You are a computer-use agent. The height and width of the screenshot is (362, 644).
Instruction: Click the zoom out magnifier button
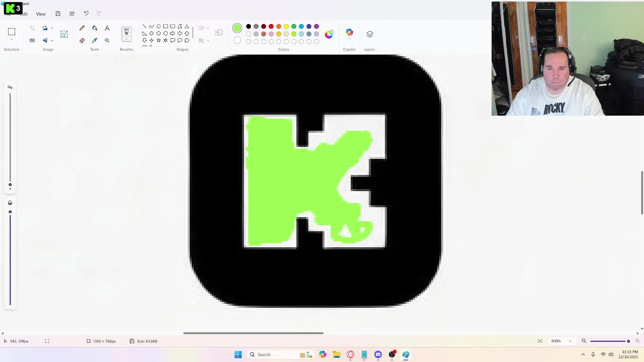point(584,341)
